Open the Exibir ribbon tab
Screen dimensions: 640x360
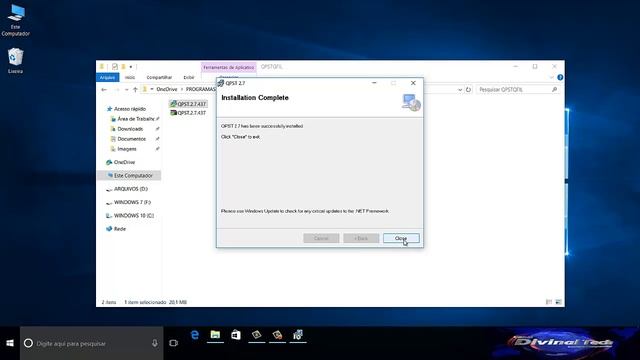click(189, 78)
